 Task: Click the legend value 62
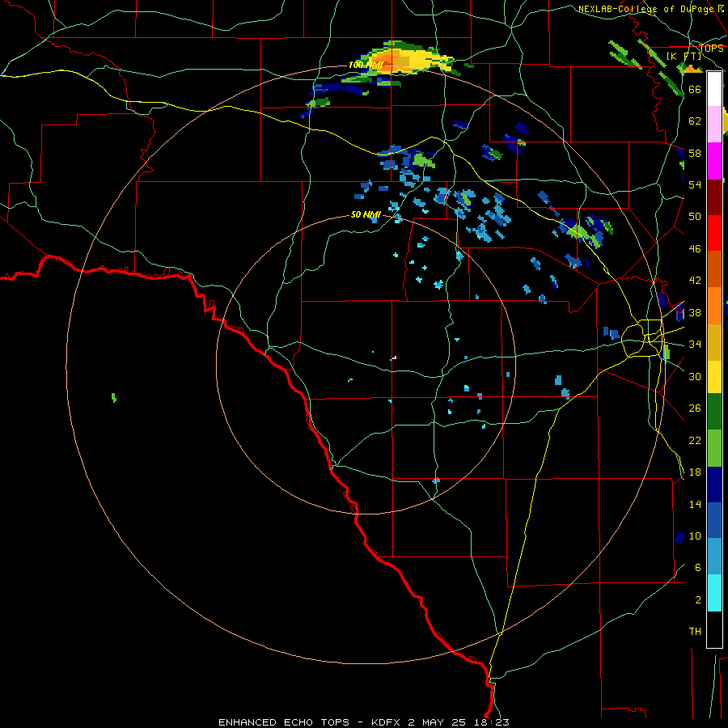point(695,121)
